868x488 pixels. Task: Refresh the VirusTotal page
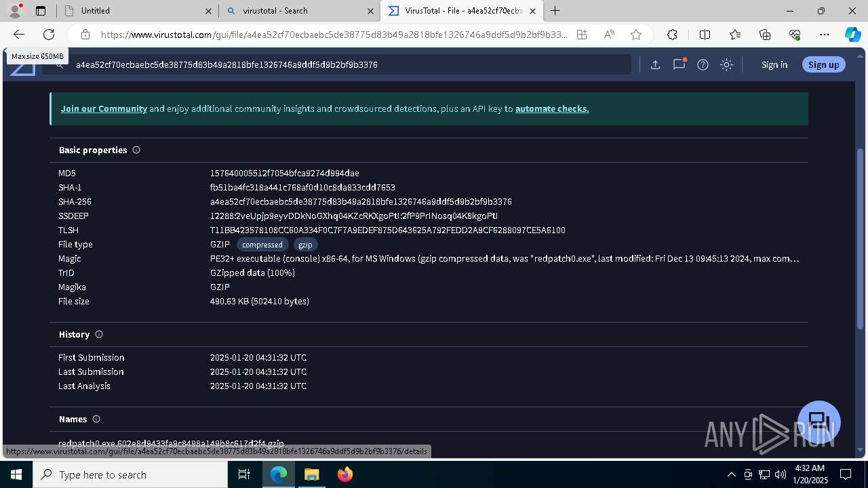[x=49, y=35]
